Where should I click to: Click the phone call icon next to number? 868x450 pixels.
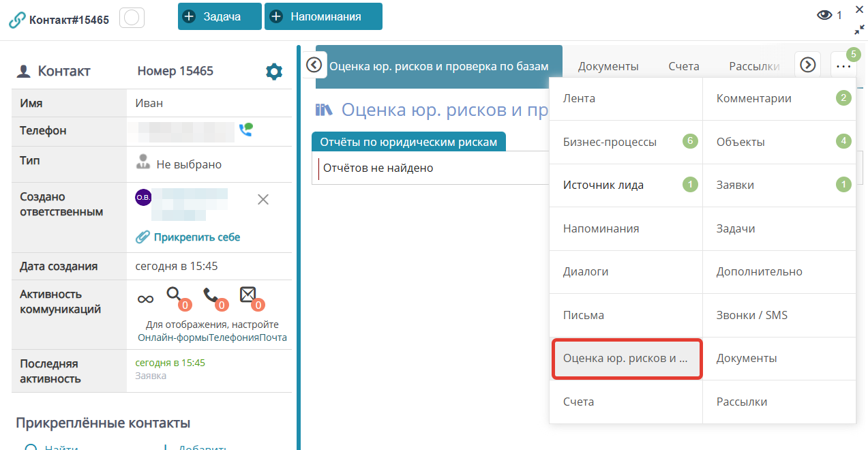(x=245, y=130)
